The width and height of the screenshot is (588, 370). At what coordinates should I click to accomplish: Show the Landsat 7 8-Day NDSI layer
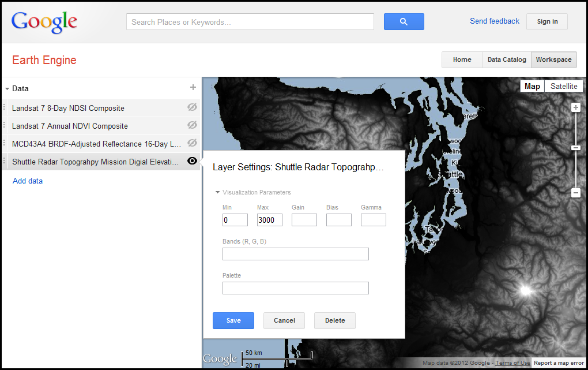coord(193,107)
